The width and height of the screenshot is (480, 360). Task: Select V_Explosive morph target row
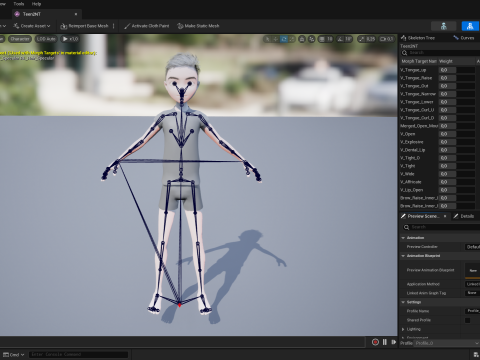pos(439,142)
